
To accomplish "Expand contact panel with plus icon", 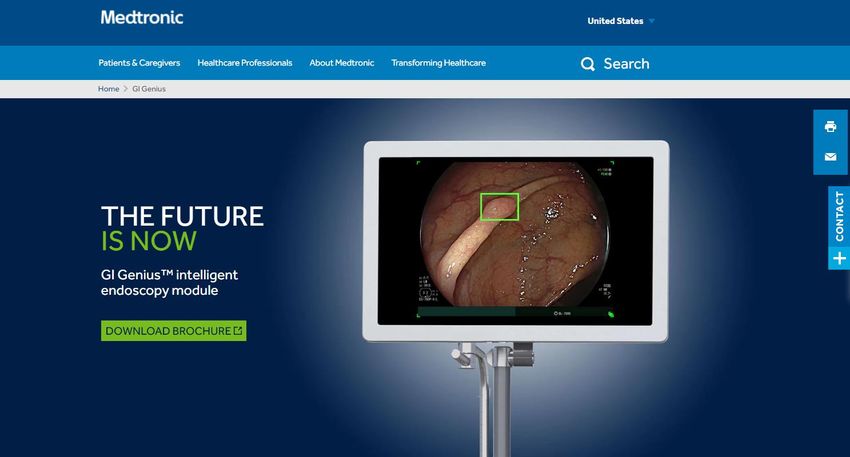I will tap(839, 259).
